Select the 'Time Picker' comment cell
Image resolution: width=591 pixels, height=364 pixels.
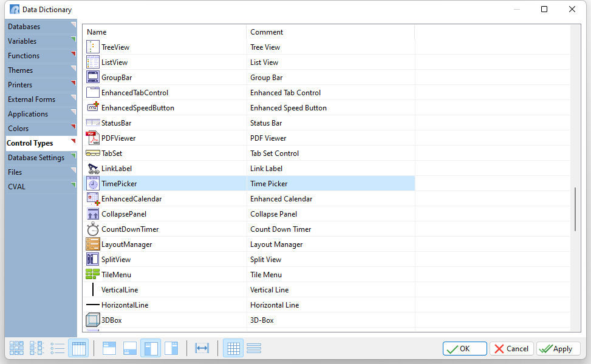tap(330, 183)
